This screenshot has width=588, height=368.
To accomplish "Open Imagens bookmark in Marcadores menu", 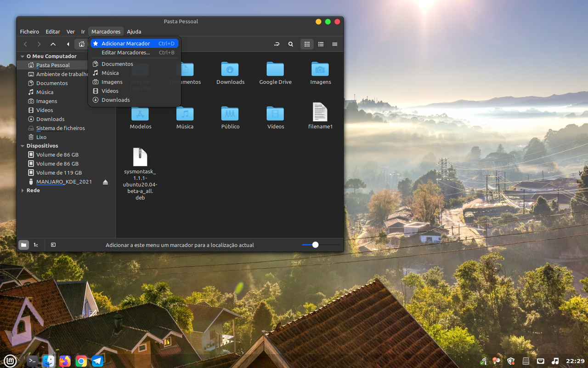I will coord(134,82).
